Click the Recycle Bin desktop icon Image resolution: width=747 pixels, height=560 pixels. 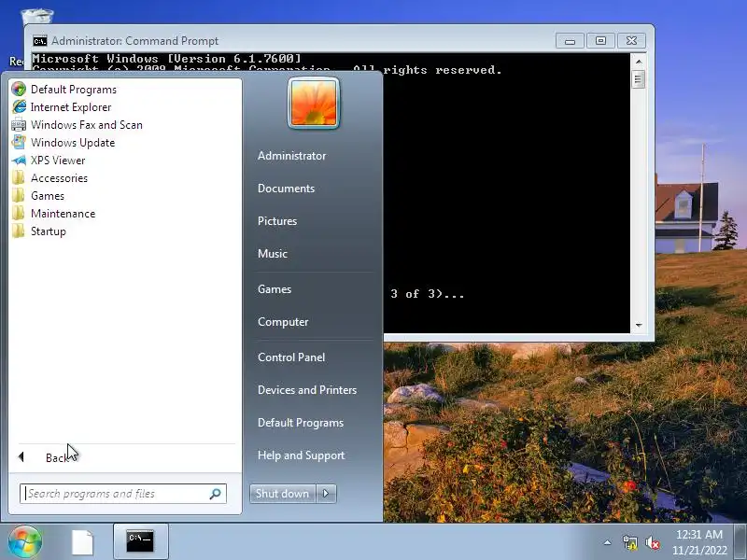[36, 17]
